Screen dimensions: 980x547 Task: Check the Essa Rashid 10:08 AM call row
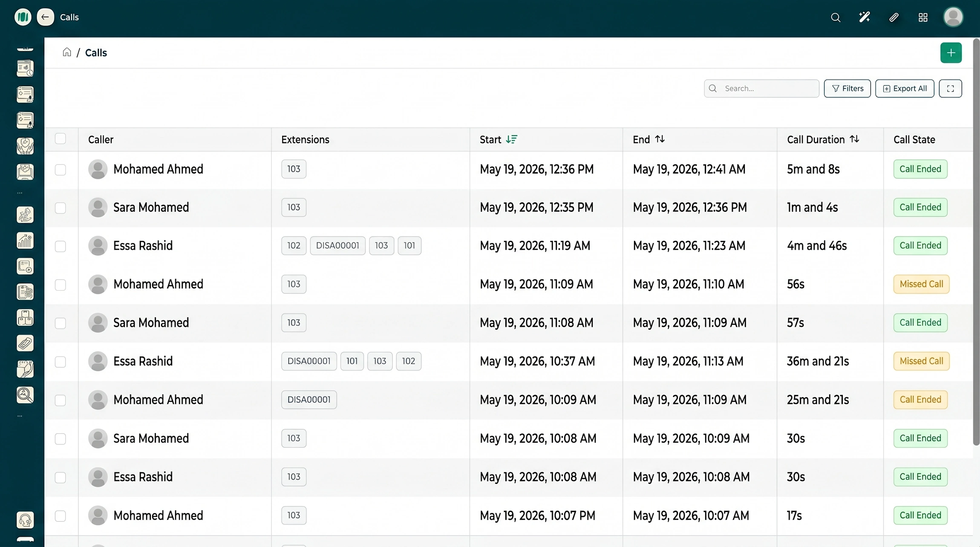[x=61, y=478]
